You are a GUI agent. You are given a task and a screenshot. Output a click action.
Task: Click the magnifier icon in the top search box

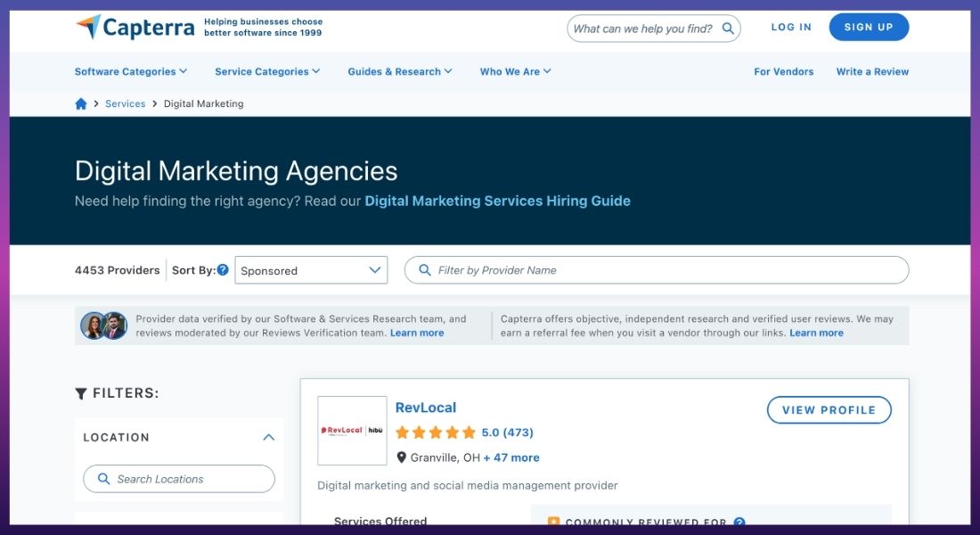pos(728,29)
